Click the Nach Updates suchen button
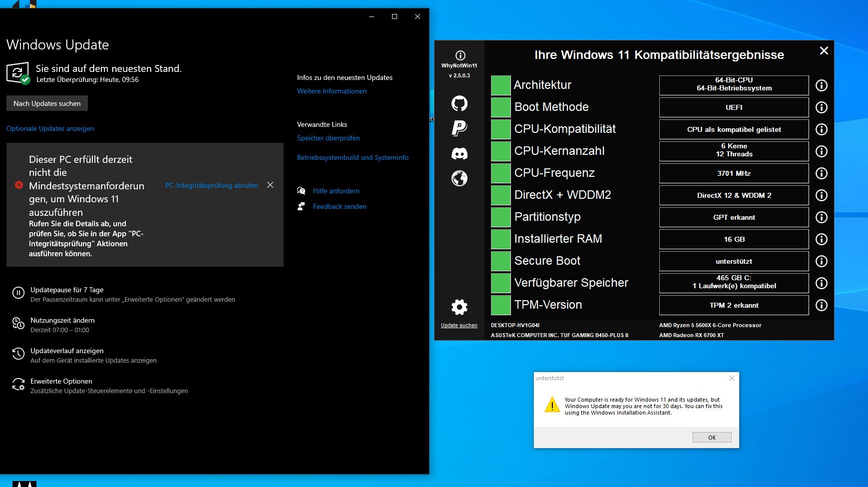The width and height of the screenshot is (868, 487). click(47, 103)
